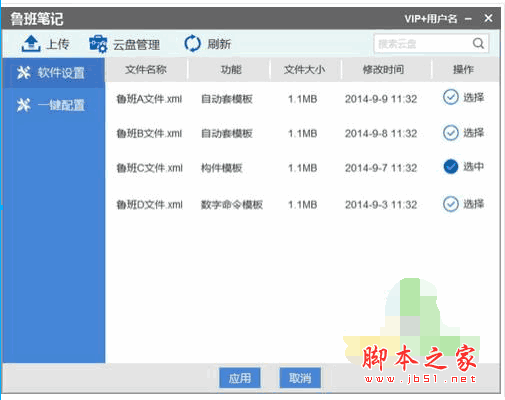Image resolution: width=505 pixels, height=400 pixels.
Task: Click VIP+用户名 in title bar
Action: point(431,18)
